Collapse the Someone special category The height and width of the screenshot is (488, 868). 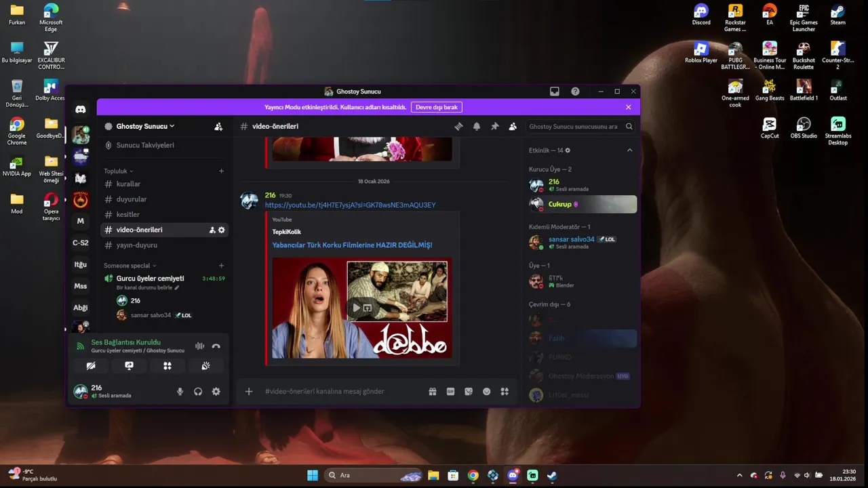pos(130,266)
